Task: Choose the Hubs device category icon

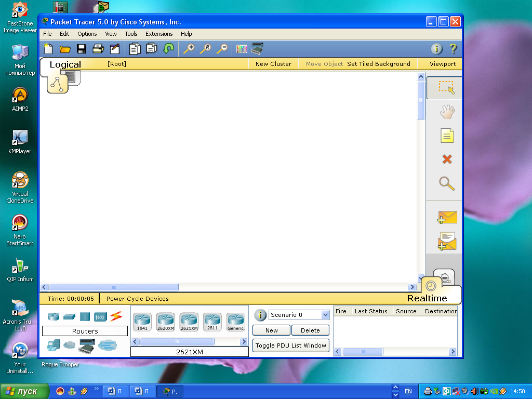Action: coord(85,316)
